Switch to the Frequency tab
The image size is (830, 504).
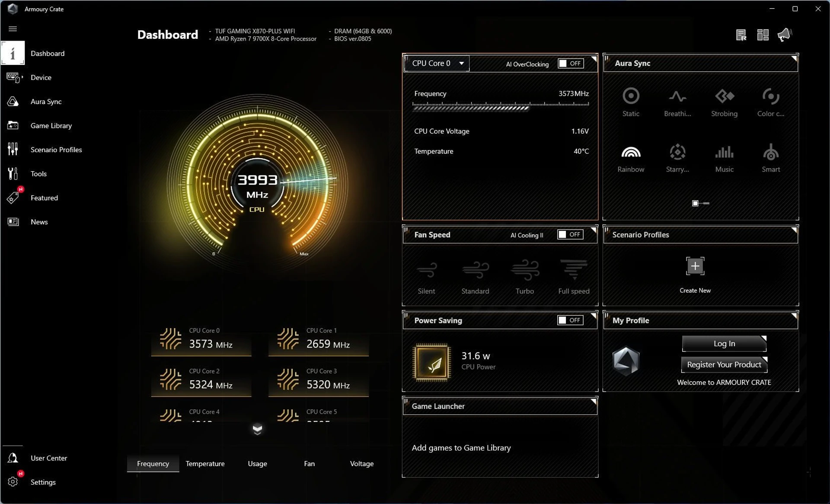click(153, 463)
